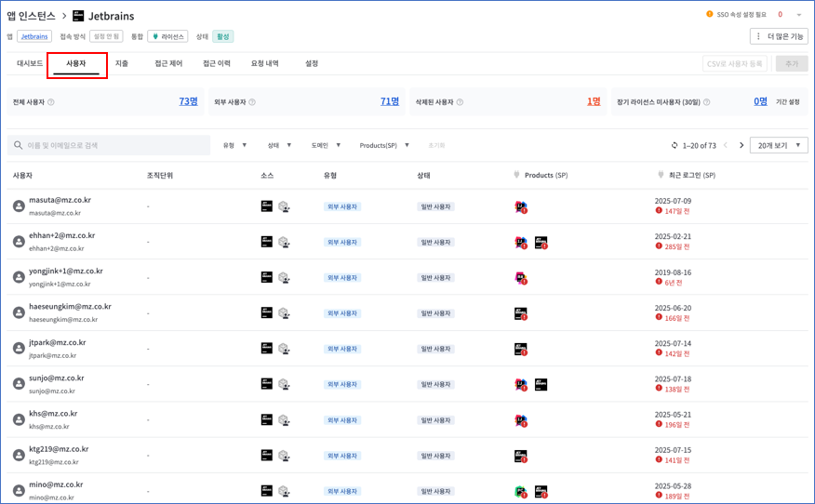This screenshot has width=815, height=504.
Task: Click the second source icon in khs@mz.co.kr row
Action: pos(284,420)
